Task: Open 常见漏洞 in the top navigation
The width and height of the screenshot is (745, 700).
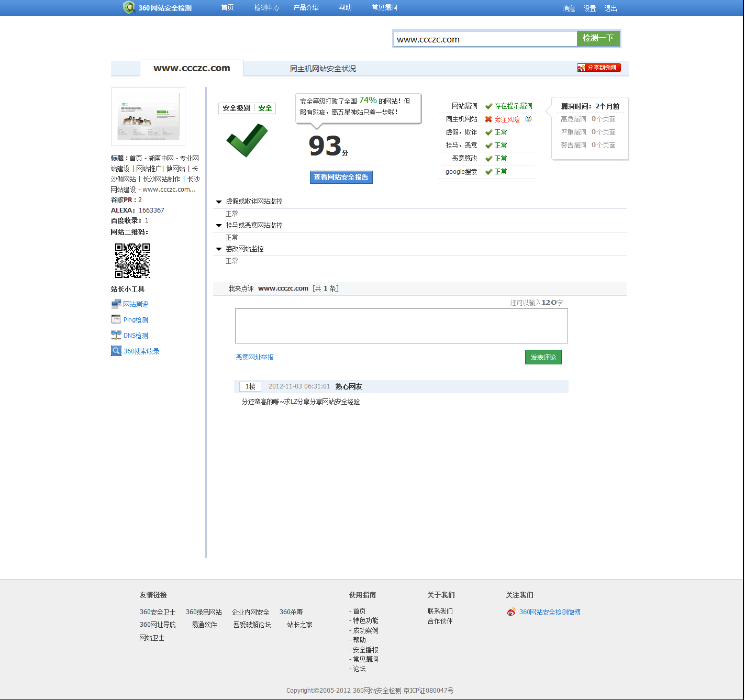Action: [x=384, y=8]
